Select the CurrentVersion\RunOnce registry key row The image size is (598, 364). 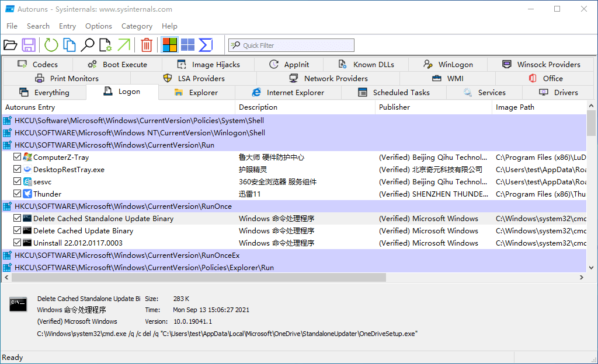pos(294,206)
